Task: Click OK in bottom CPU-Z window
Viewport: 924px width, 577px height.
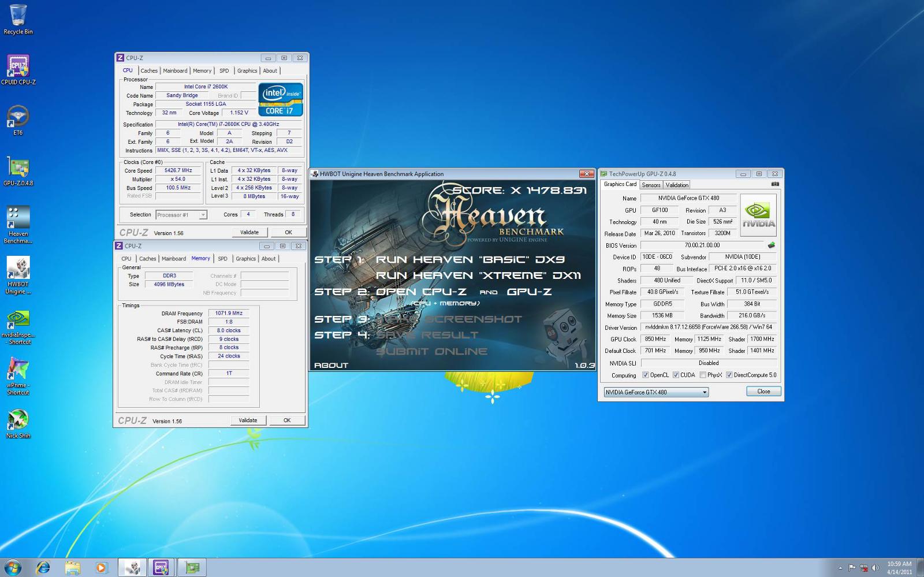Action: pyautogui.click(x=287, y=420)
